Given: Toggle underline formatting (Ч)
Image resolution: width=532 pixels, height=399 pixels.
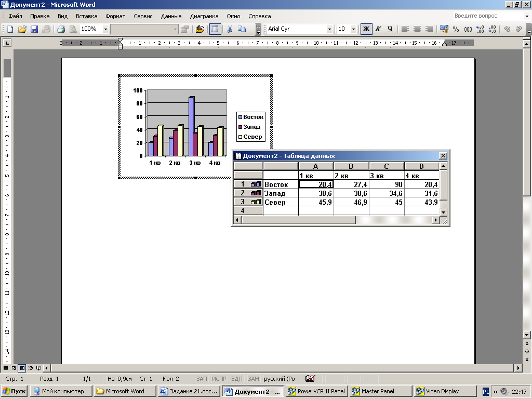Looking at the screenshot, I should [x=390, y=29].
